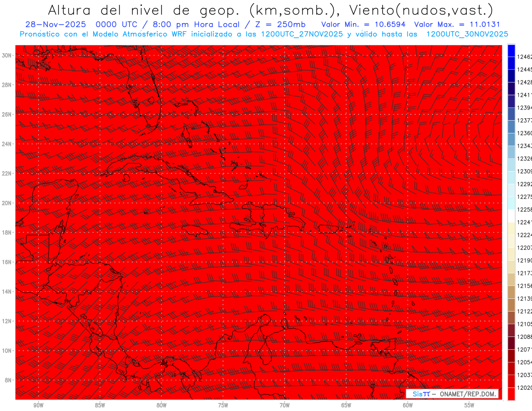Click the '26N' latitude label
Viewport: 532px width, 411px height.
tap(7, 114)
